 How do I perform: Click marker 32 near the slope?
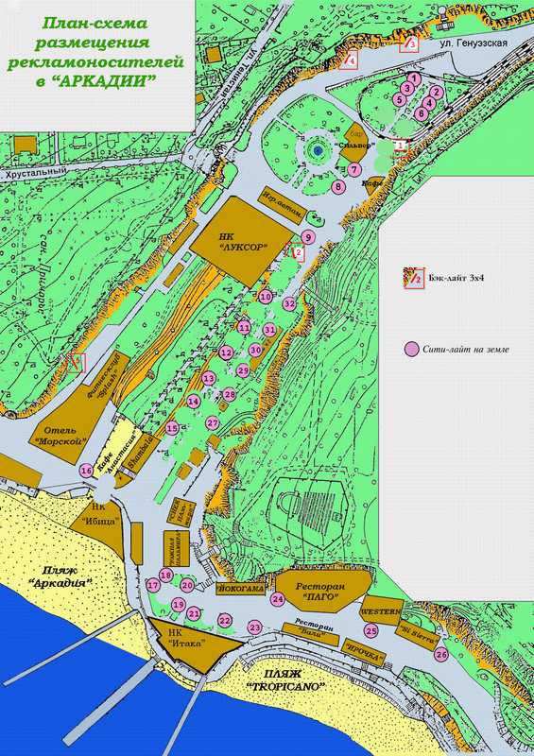coord(289,303)
